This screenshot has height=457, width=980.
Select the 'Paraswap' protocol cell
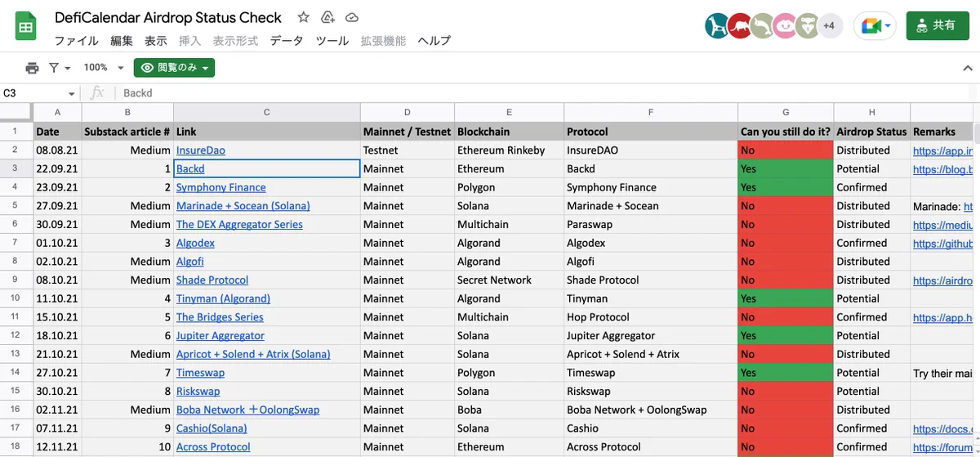651,225
